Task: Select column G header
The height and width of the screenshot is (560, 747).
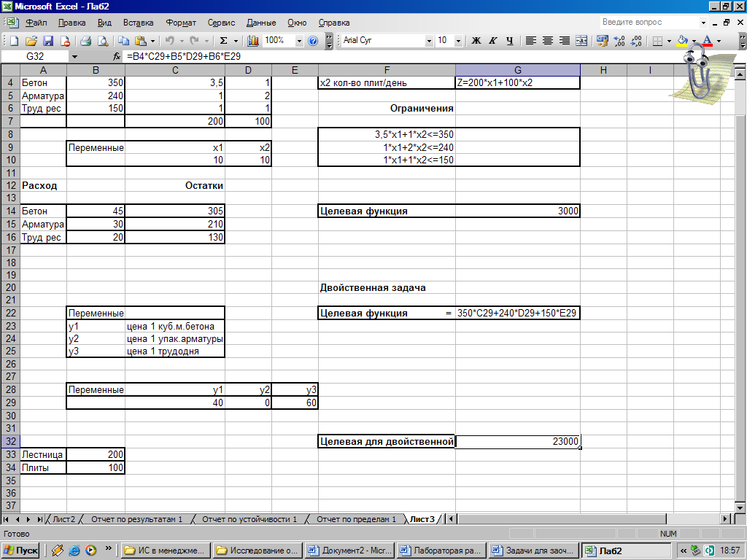Action: tap(517, 71)
